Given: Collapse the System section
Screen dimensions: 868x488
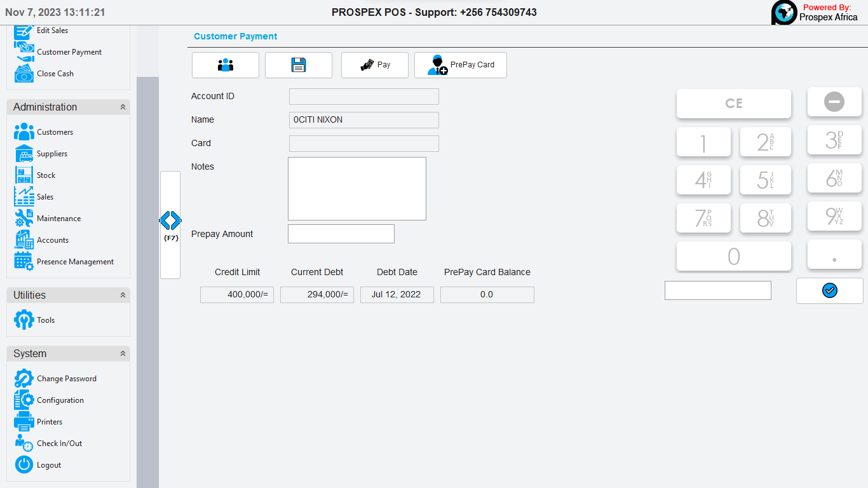Looking at the screenshot, I should point(123,354).
